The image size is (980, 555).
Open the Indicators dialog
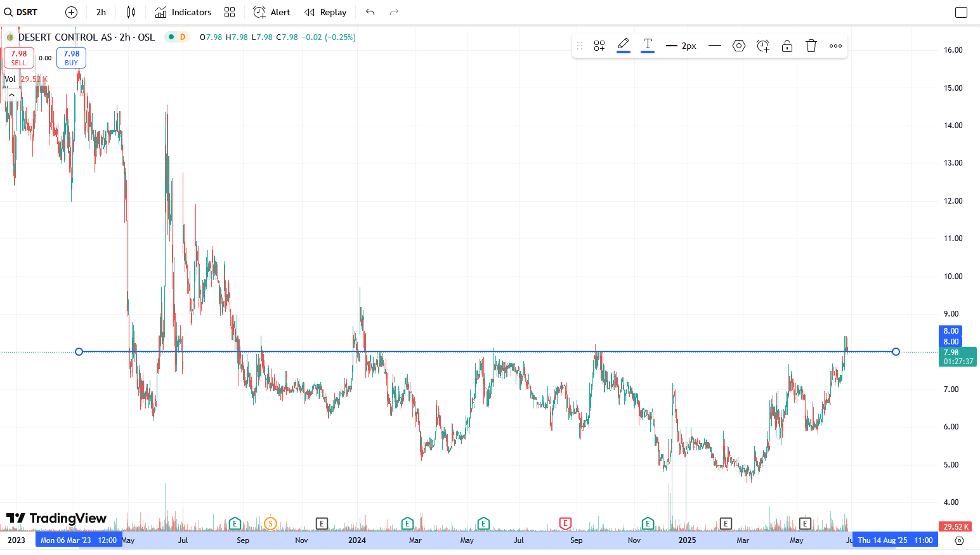(183, 12)
